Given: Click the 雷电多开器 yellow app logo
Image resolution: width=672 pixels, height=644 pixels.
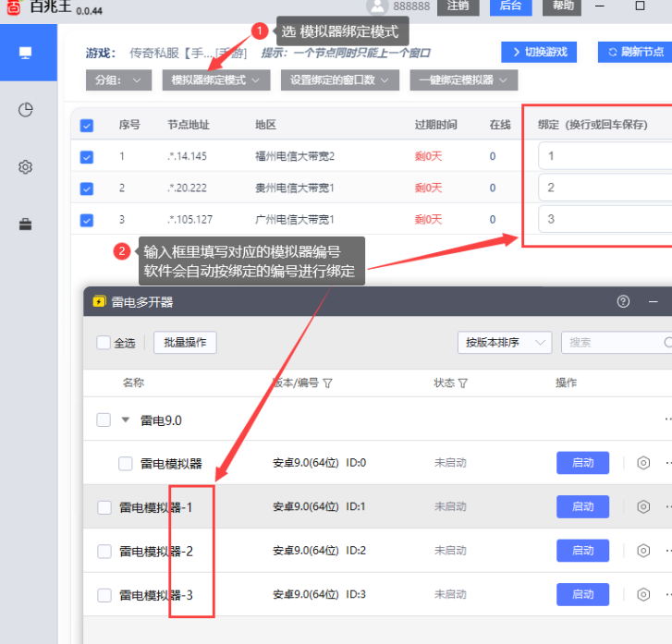Looking at the screenshot, I should 99,301.
